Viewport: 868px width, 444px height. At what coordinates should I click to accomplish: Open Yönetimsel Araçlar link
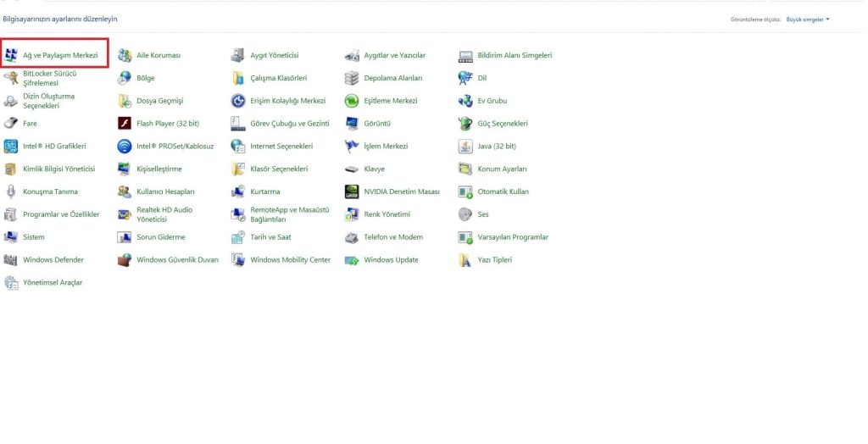53,282
